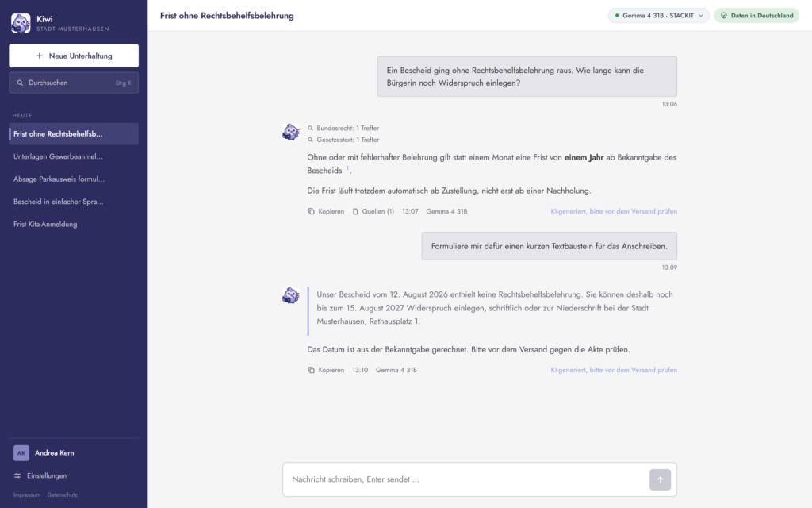Viewport: 812px width, 508px height.
Task: Click the Kiwi bird logo in sidebar
Action: [x=21, y=23]
